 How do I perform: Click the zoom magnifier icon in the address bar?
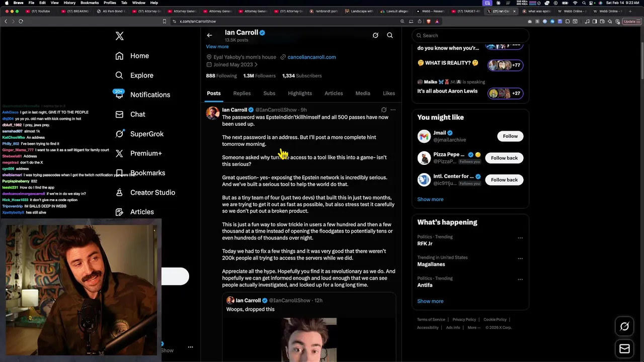(402, 21)
